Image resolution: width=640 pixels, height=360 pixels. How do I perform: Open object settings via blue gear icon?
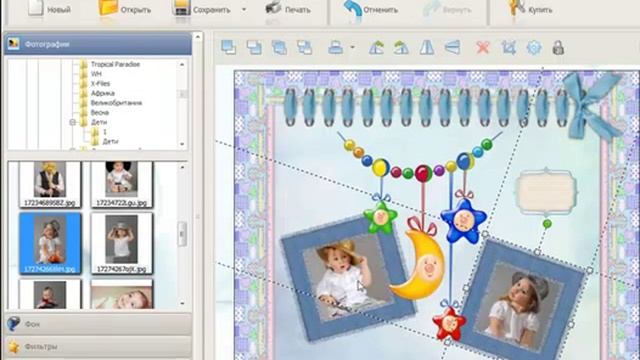534,47
